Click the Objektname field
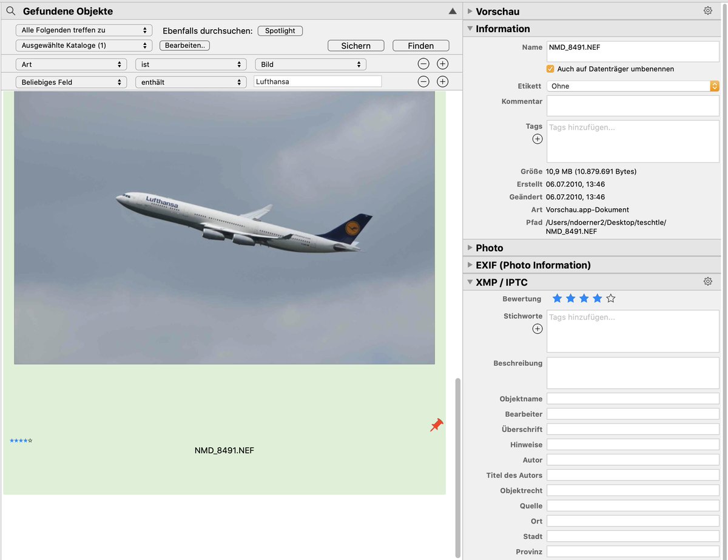This screenshot has height=560, width=728. point(633,399)
